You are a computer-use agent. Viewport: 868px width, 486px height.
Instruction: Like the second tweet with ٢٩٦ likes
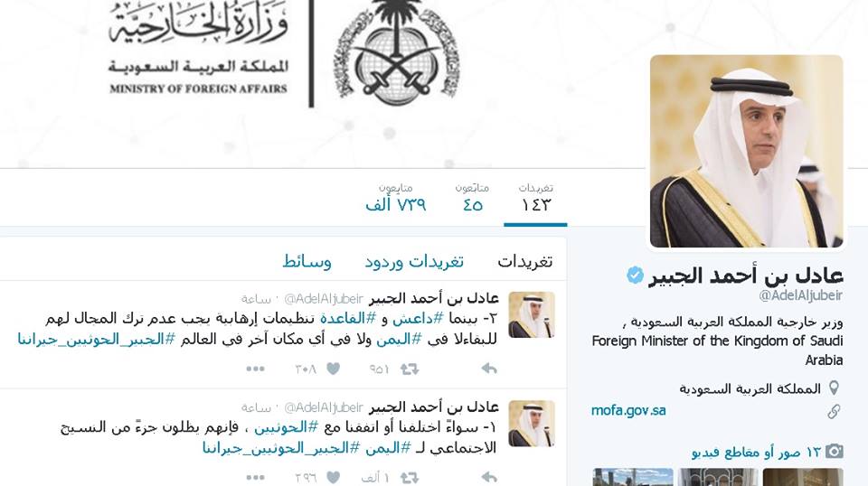coord(334,477)
